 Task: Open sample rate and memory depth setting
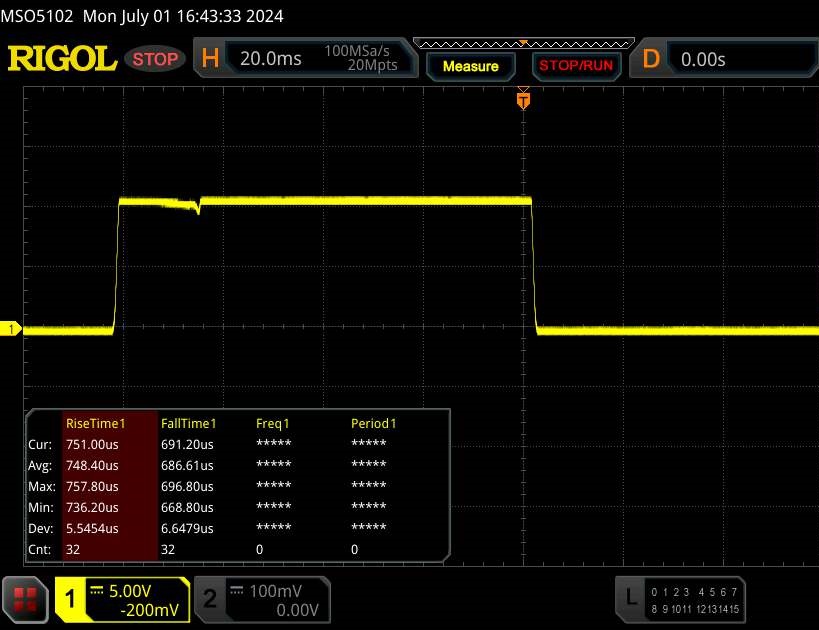(x=360, y=59)
